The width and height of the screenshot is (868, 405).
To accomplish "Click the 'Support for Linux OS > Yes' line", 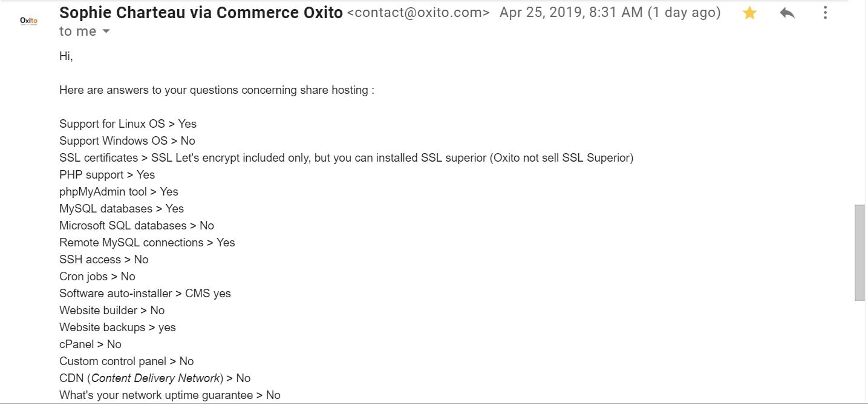I will [128, 124].
